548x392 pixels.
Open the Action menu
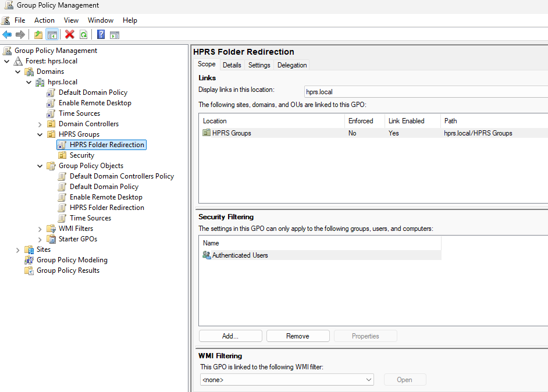pyautogui.click(x=44, y=20)
